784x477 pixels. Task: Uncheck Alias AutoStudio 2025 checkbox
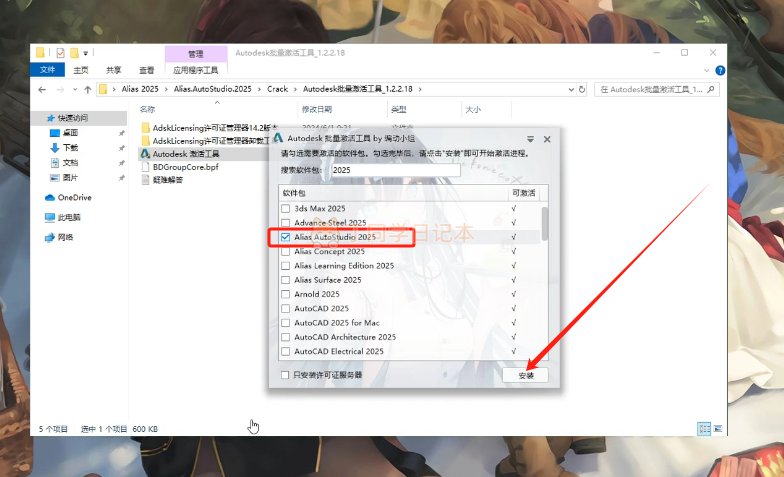[286, 237]
